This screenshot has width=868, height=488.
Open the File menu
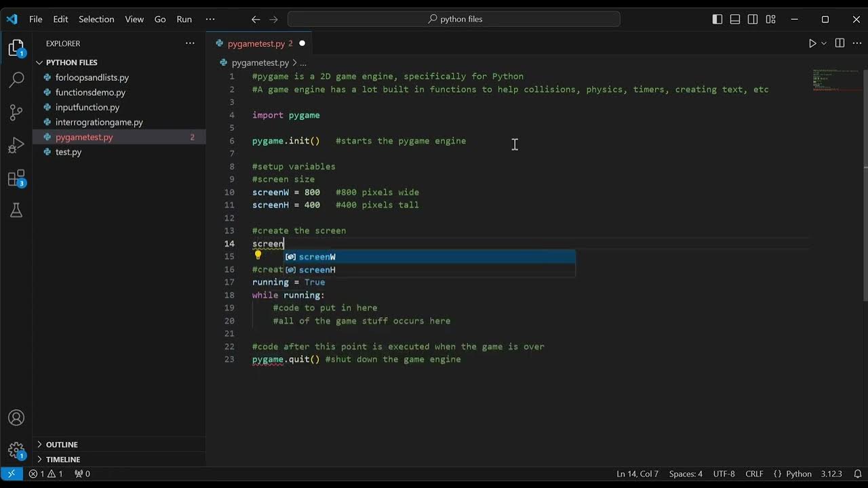(x=36, y=19)
